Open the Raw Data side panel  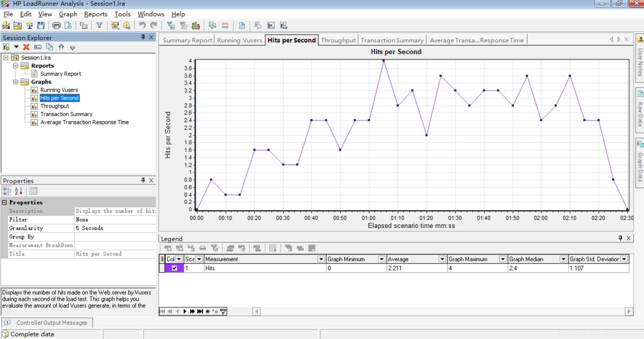coord(640,111)
